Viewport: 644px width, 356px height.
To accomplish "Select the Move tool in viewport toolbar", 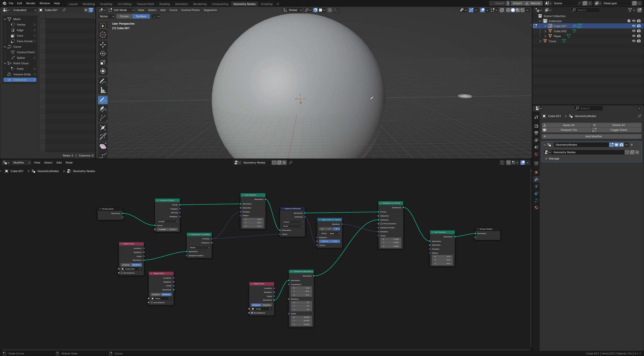I will [103, 45].
